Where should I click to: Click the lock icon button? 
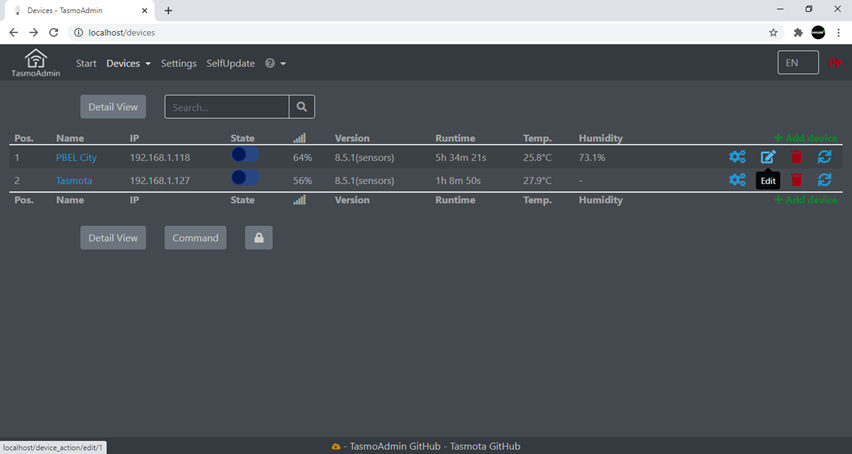259,238
